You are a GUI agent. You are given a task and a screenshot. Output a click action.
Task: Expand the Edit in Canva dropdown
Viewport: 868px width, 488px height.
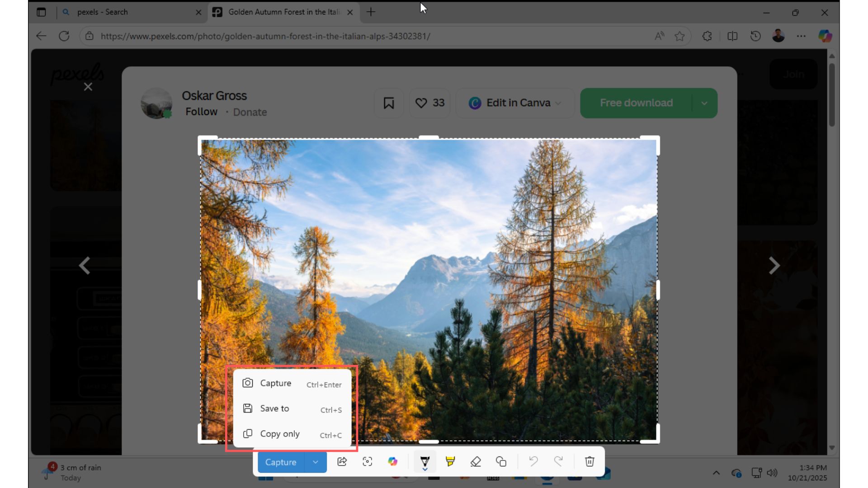[558, 103]
